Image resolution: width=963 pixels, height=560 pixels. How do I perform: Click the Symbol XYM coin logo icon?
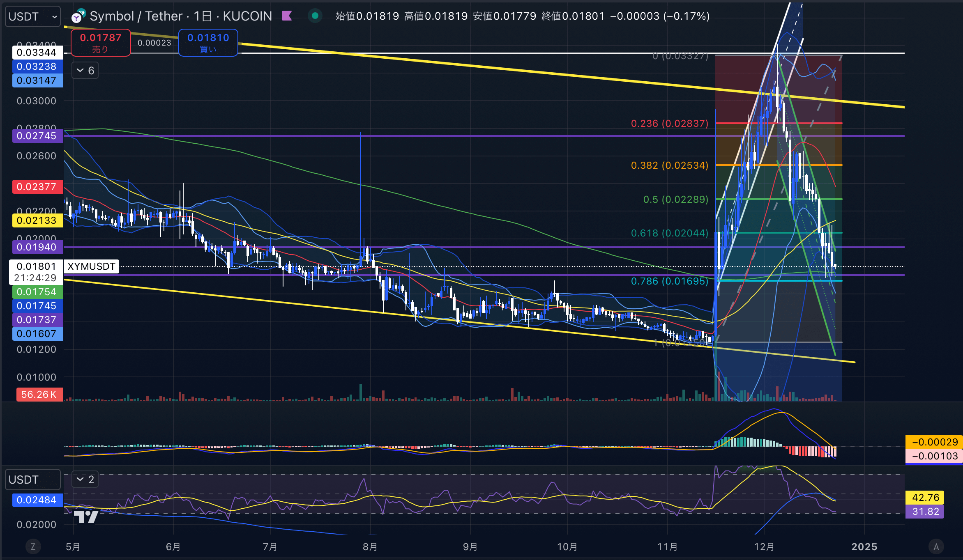click(78, 16)
